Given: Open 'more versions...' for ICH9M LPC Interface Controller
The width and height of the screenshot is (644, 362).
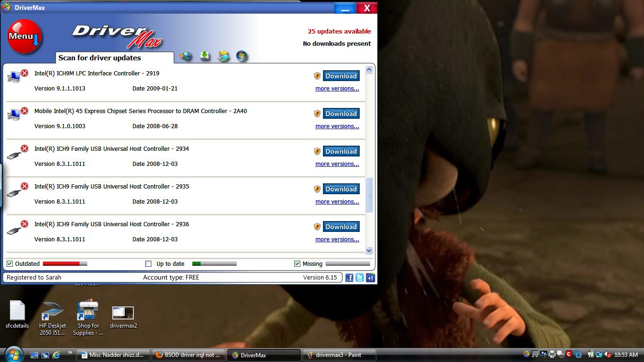Looking at the screenshot, I should tap(337, 89).
